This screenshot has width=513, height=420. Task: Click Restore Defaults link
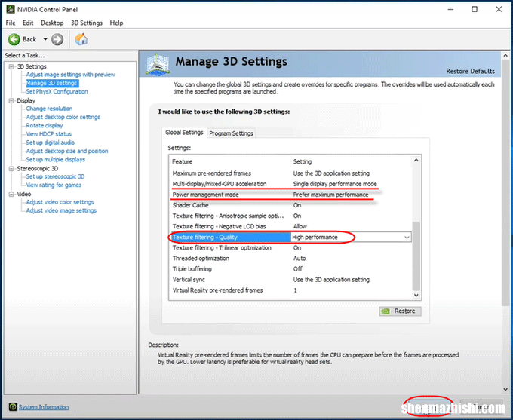(x=470, y=72)
